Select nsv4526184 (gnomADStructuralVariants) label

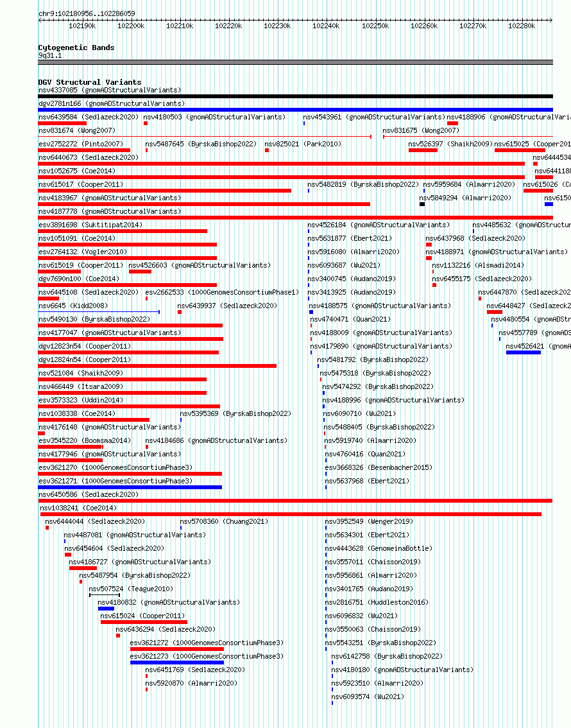click(x=379, y=225)
